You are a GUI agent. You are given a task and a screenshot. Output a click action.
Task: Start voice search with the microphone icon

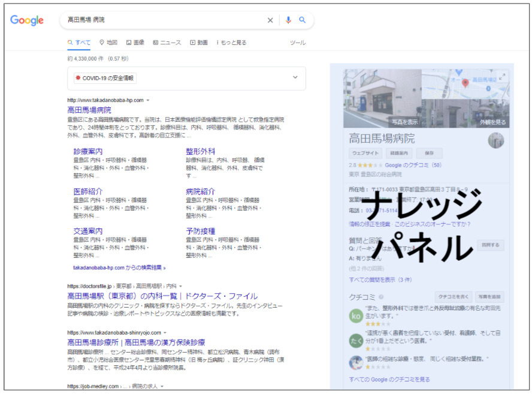(x=288, y=20)
